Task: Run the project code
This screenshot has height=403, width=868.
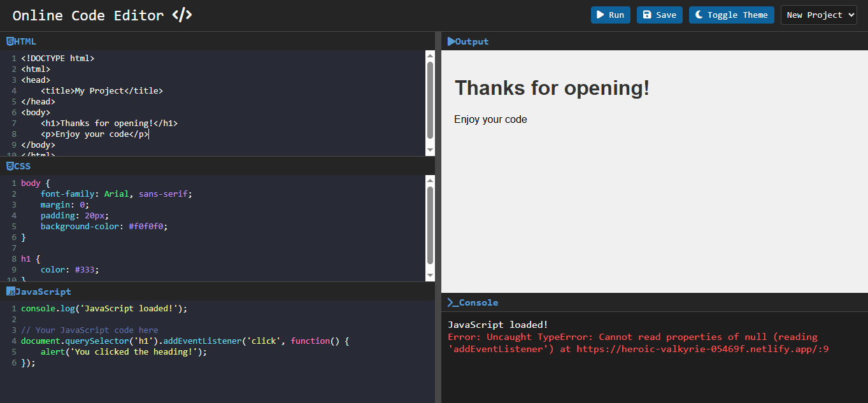Action: 610,15
